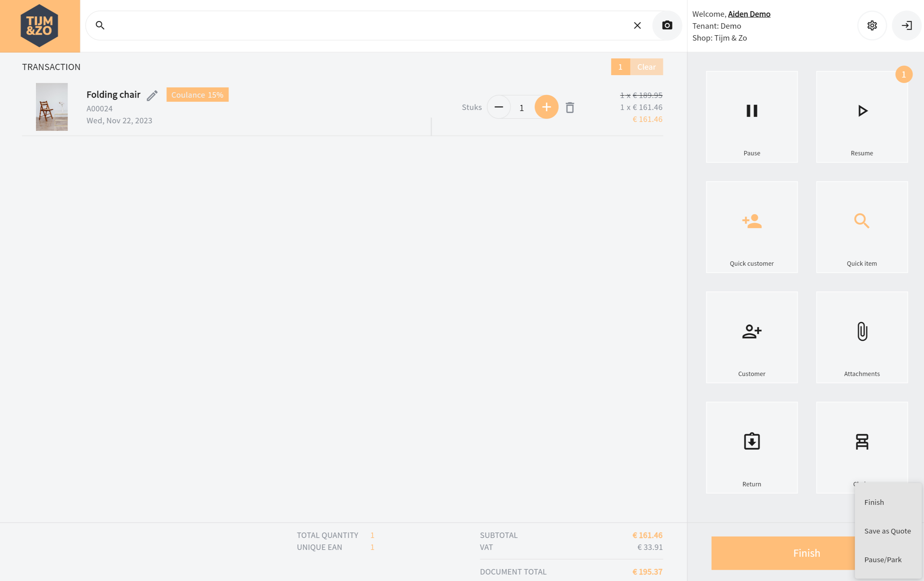This screenshot has width=924, height=581.
Task: Open the Attachments paperclip tile
Action: pos(862,337)
